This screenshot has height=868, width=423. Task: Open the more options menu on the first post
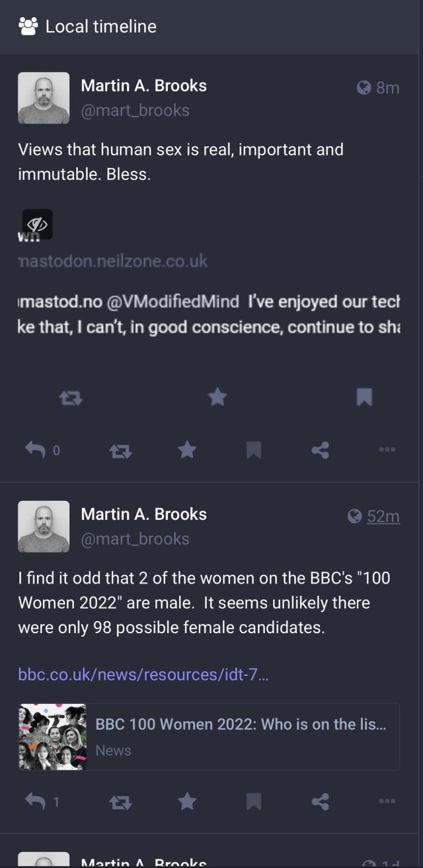click(387, 450)
